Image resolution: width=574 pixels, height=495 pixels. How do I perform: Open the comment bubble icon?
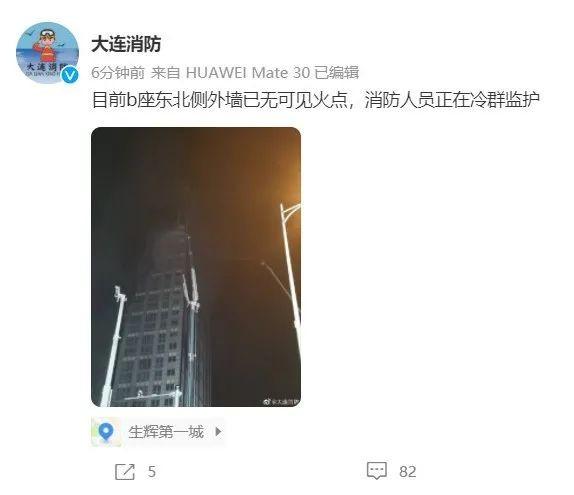[x=377, y=471]
